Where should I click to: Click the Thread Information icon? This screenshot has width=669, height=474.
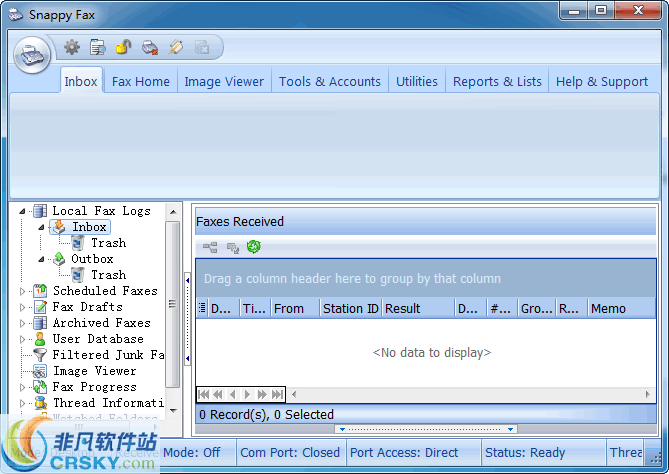click(40, 403)
